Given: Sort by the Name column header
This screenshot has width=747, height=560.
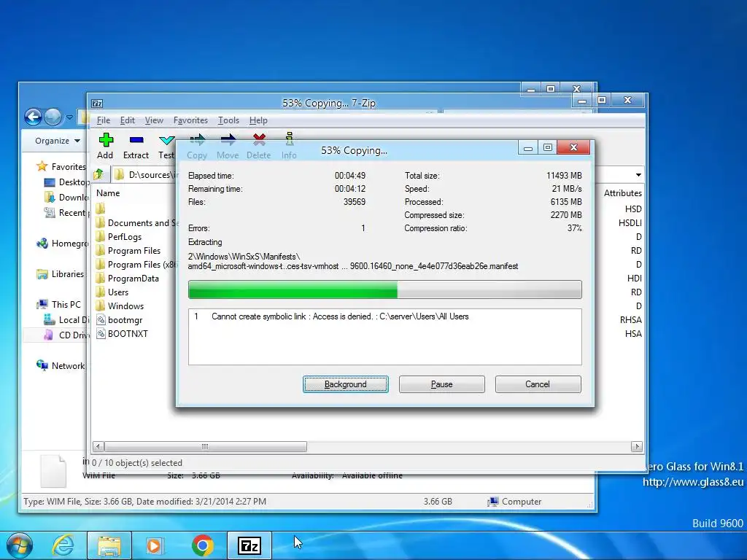Looking at the screenshot, I should pos(108,192).
